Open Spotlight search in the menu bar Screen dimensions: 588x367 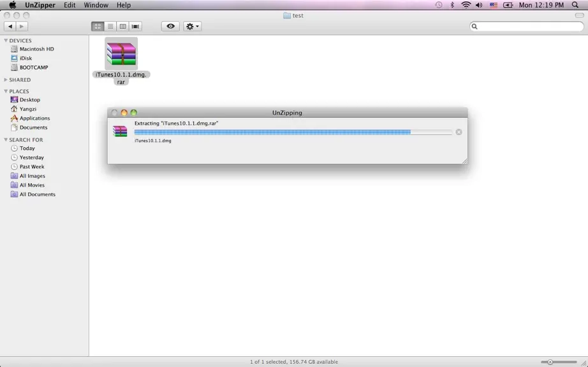(x=575, y=5)
